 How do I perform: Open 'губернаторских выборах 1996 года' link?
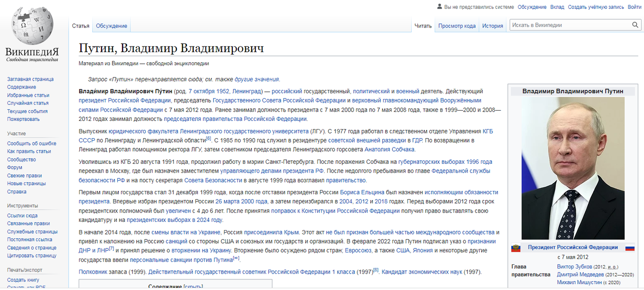click(x=445, y=162)
